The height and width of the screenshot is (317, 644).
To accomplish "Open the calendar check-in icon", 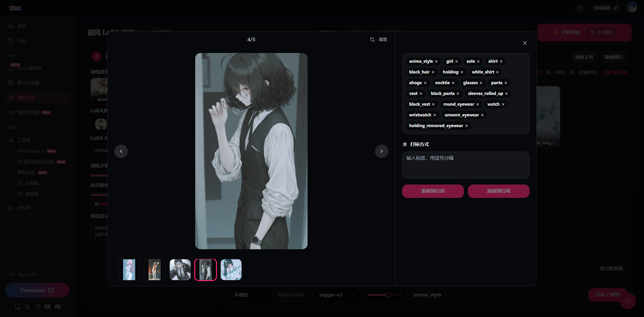I will [x=580, y=8].
